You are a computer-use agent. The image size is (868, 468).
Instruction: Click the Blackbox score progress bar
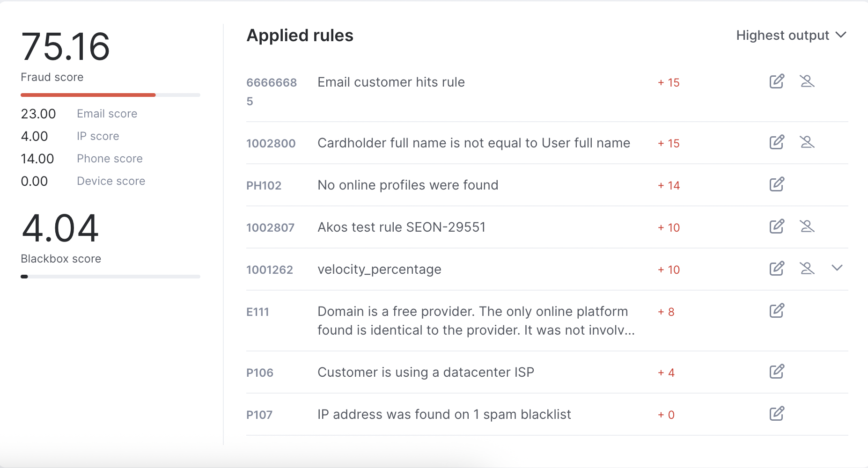110,277
